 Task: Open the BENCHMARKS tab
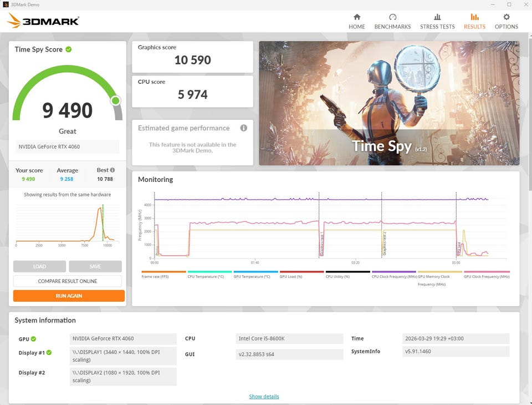(392, 22)
